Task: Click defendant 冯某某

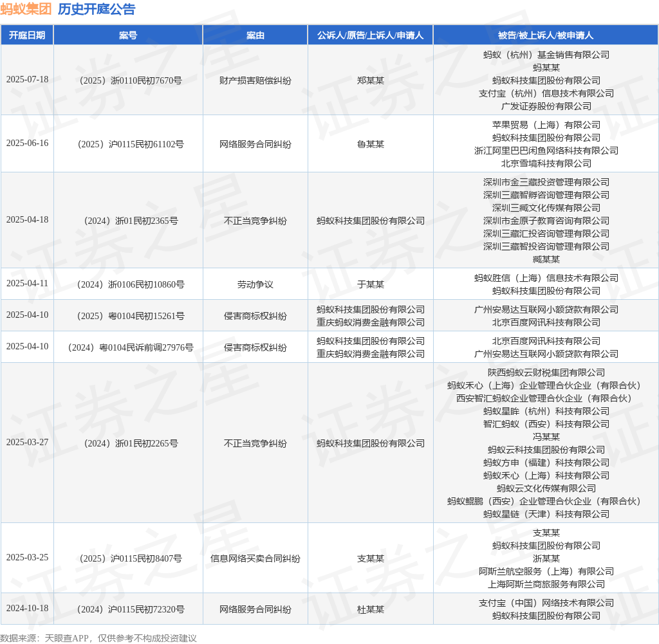Action: point(546,437)
